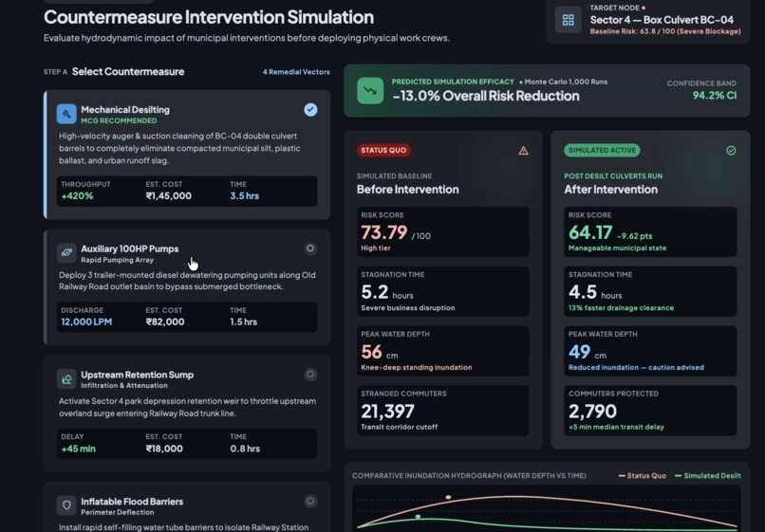Click the Monte Carlo 1,000 Runs label
Viewport: 765px width, 532px height.
click(x=566, y=82)
